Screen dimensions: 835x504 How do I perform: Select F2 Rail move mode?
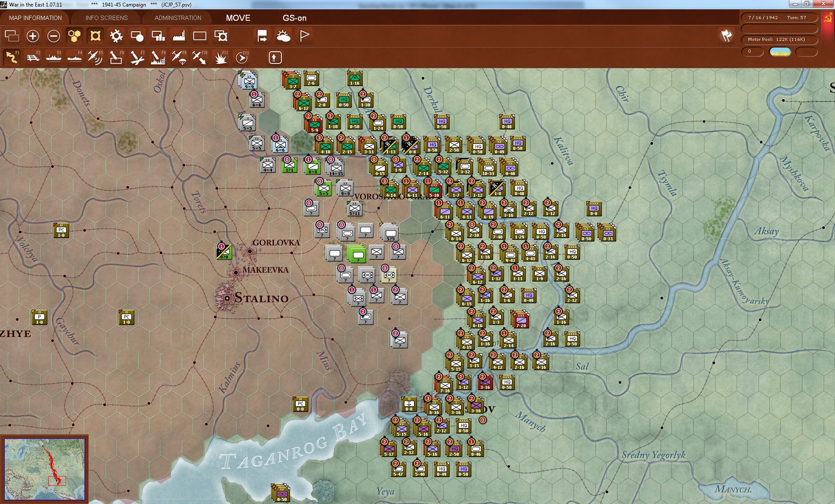tap(33, 57)
